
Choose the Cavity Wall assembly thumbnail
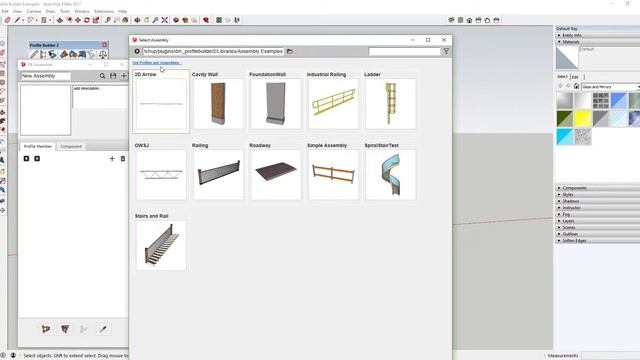click(218, 104)
